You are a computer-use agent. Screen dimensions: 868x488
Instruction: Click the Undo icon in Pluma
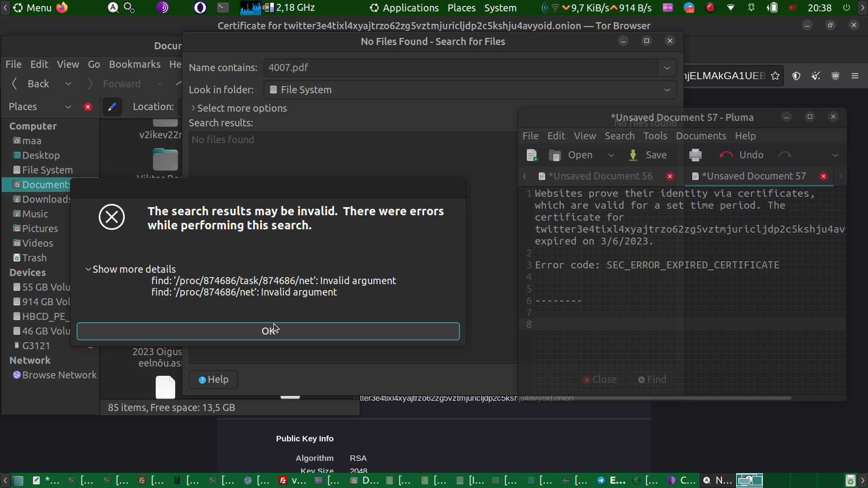(726, 155)
